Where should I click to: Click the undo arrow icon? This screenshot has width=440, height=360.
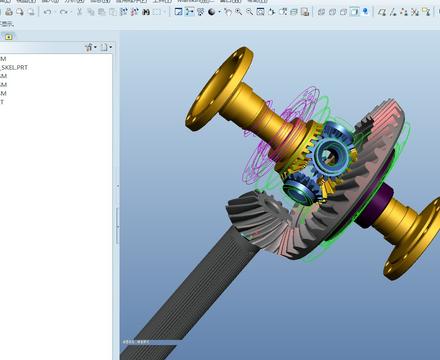[x=48, y=12]
